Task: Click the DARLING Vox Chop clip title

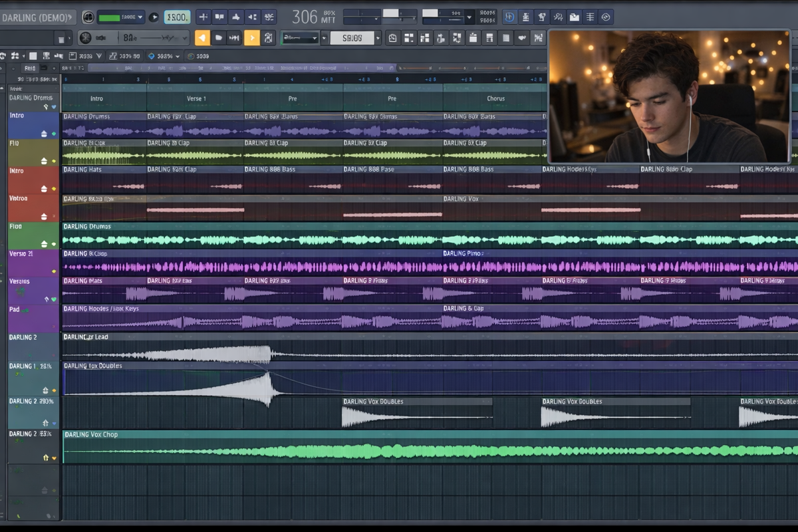Action: pos(90,435)
